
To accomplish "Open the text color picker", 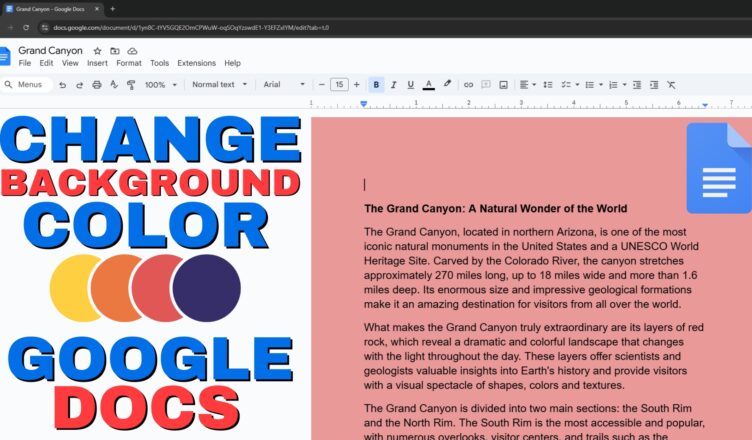I will click(429, 85).
